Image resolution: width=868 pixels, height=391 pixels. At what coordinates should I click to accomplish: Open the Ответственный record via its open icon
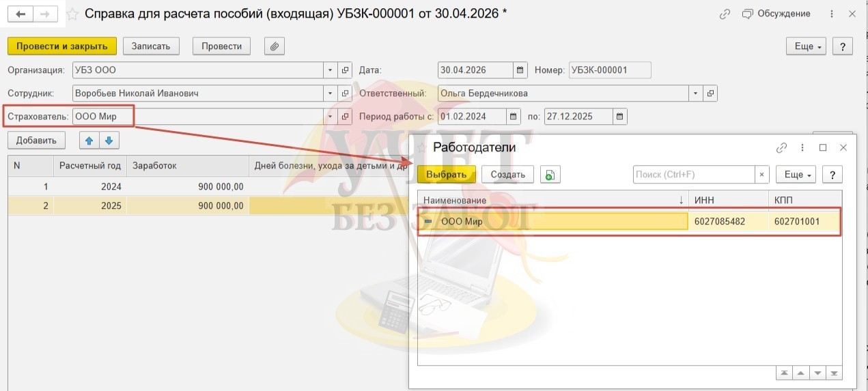pyautogui.click(x=711, y=93)
